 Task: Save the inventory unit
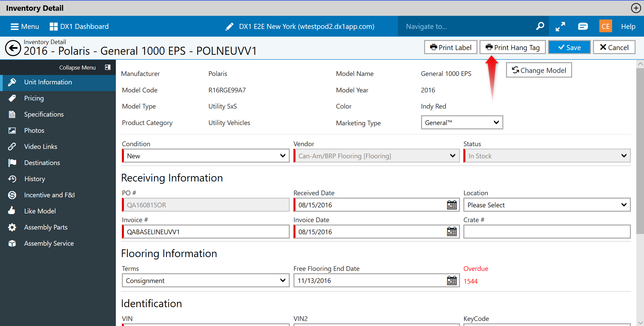coord(569,47)
